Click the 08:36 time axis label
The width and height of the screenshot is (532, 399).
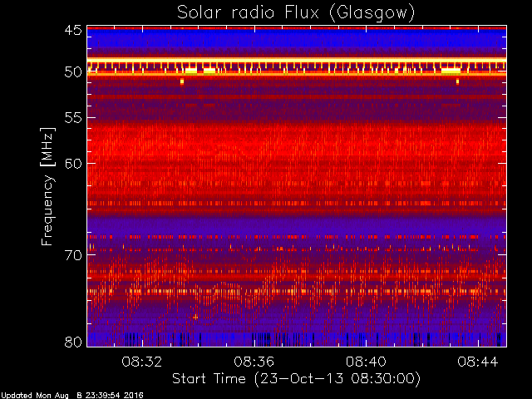tap(254, 362)
